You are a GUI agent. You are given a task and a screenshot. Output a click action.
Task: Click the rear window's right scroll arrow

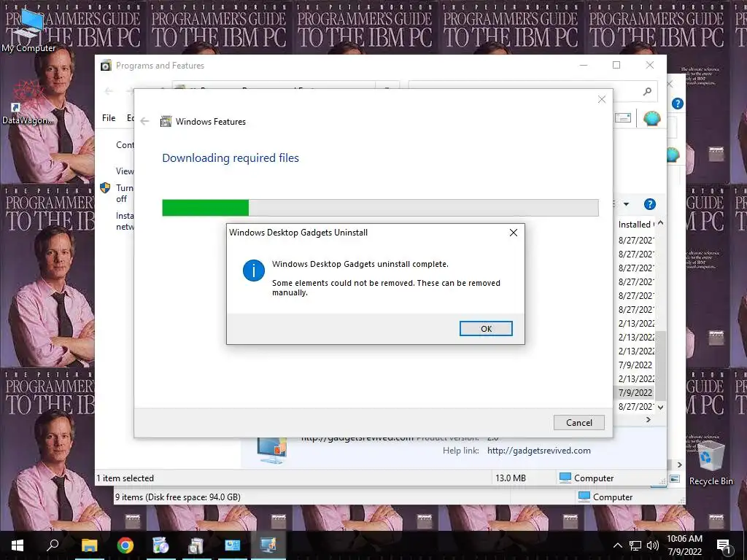(680, 464)
